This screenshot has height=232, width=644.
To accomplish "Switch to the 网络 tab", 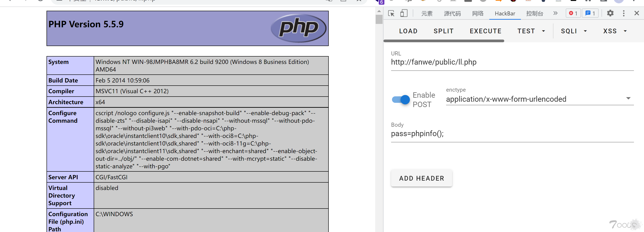I will (x=478, y=13).
